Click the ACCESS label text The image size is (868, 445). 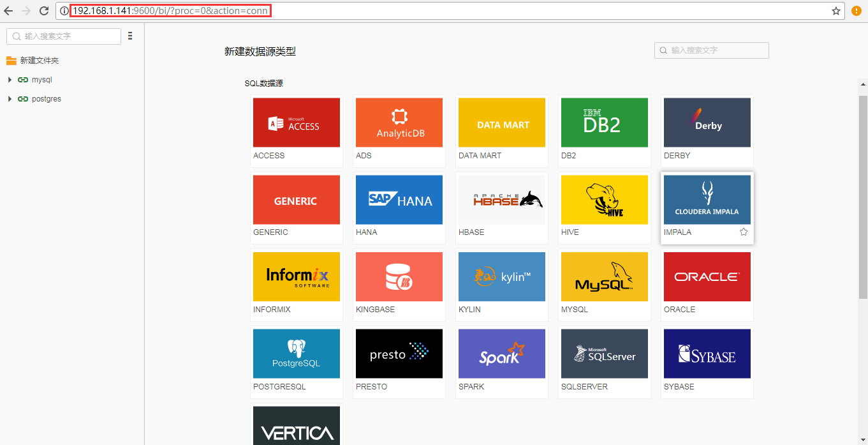269,155
